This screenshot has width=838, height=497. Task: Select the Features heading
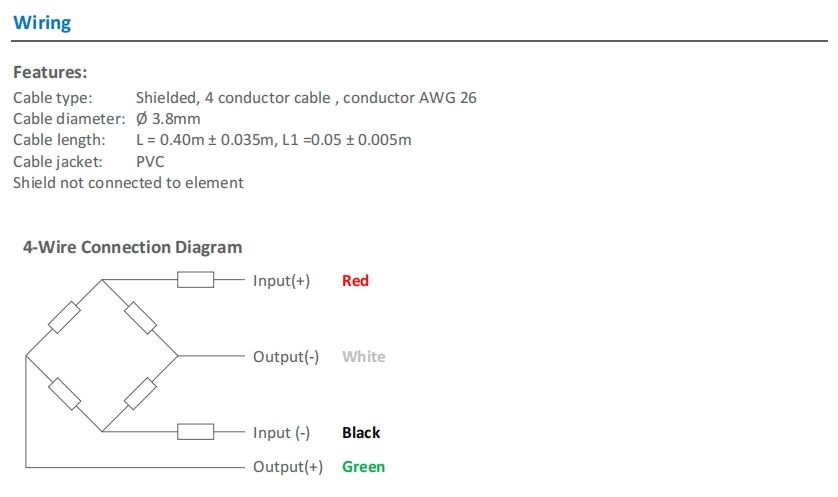(x=50, y=73)
